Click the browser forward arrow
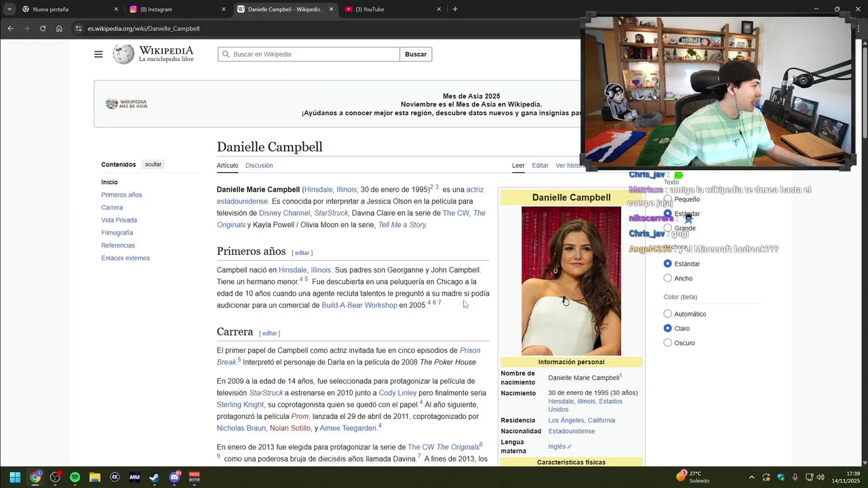This screenshot has height=488, width=868. tap(26, 28)
